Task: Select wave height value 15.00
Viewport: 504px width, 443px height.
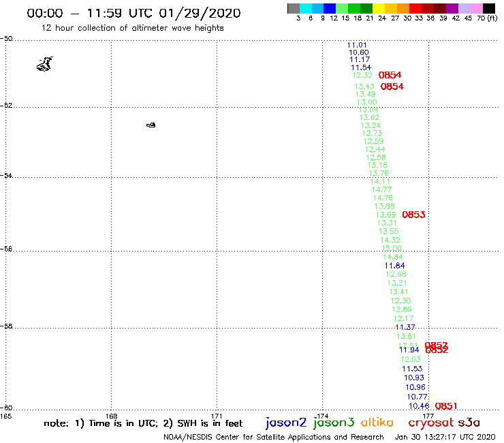Action: pyautogui.click(x=392, y=248)
